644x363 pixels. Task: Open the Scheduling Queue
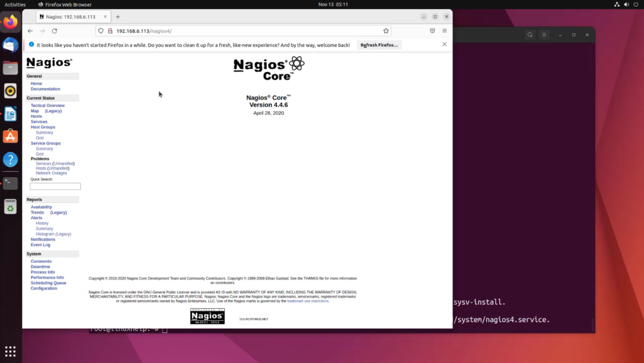pyautogui.click(x=49, y=283)
